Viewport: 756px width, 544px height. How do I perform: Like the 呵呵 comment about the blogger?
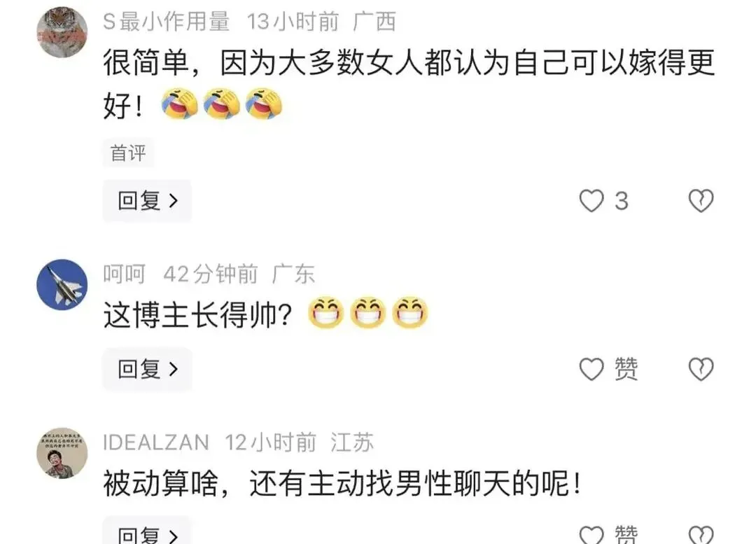tap(591, 370)
